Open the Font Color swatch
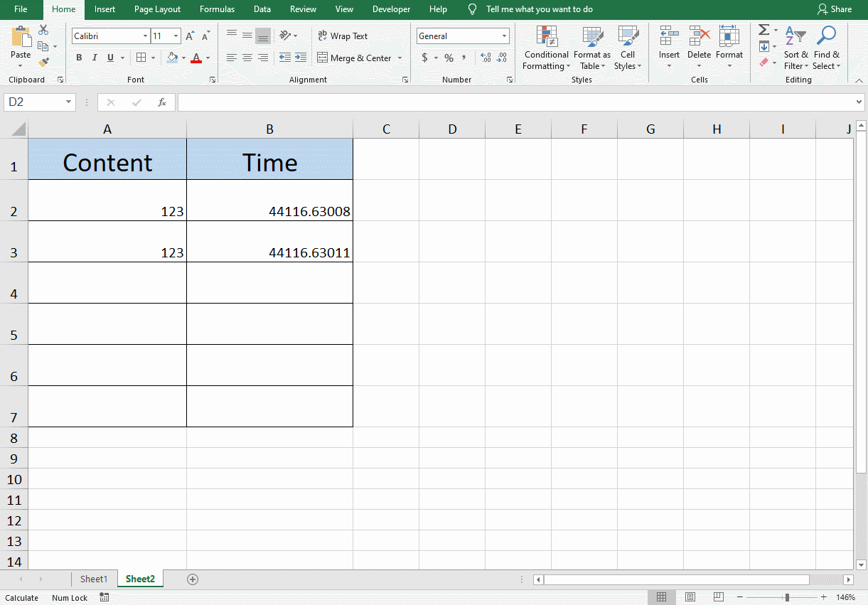Viewport: 868px width, 605px height. [x=196, y=58]
